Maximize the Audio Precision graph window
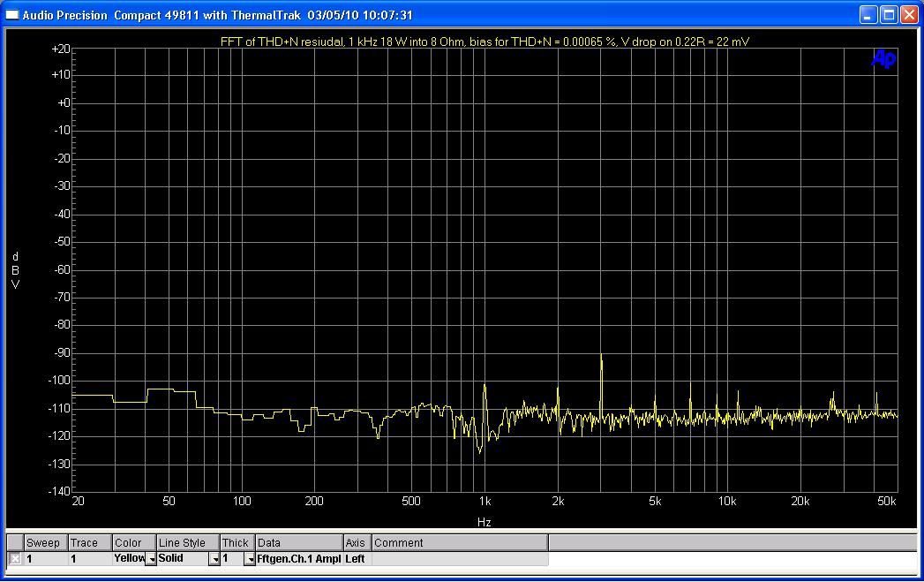The height and width of the screenshot is (582, 924). [889, 15]
